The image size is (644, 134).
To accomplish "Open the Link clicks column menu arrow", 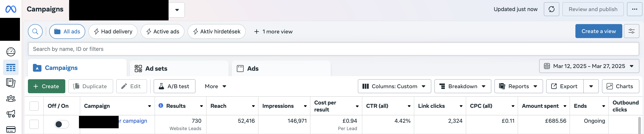I will tap(461, 106).
